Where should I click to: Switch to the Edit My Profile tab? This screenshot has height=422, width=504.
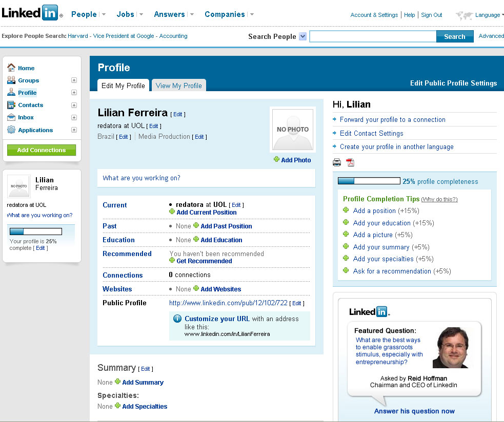pyautogui.click(x=123, y=86)
